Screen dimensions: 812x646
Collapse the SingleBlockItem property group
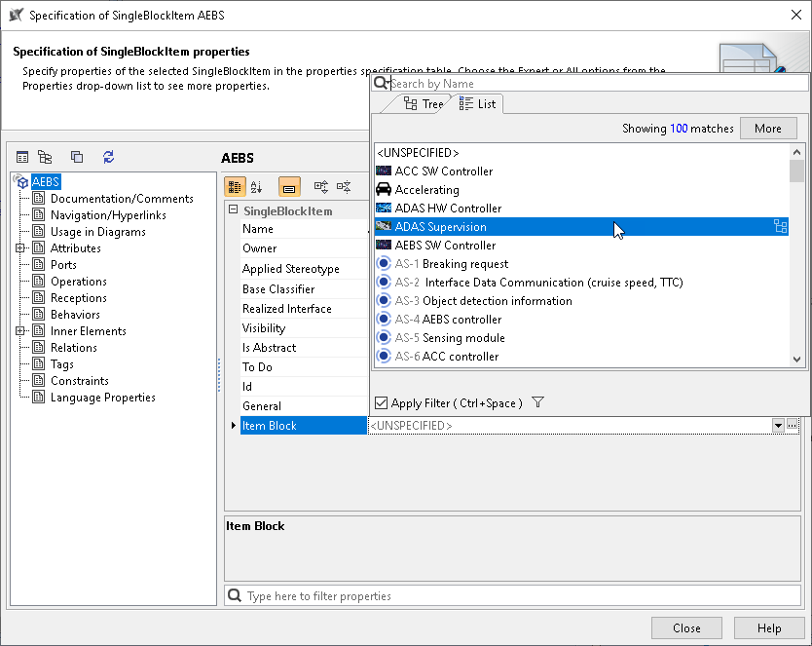tap(233, 210)
